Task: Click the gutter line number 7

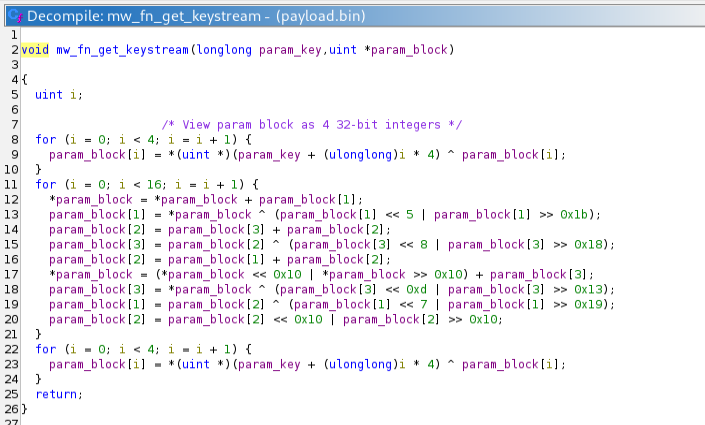Action: (x=14, y=125)
